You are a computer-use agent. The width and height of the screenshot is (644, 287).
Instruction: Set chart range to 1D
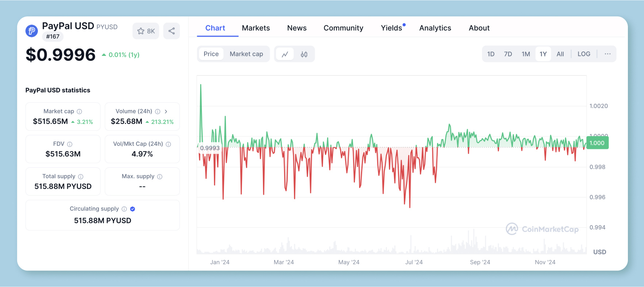click(x=491, y=54)
